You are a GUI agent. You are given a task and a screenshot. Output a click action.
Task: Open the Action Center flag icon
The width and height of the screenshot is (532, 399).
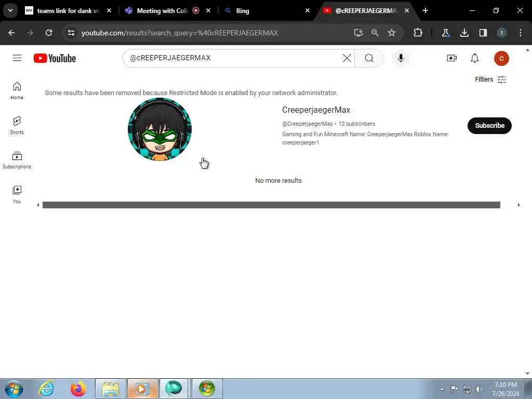454,389
